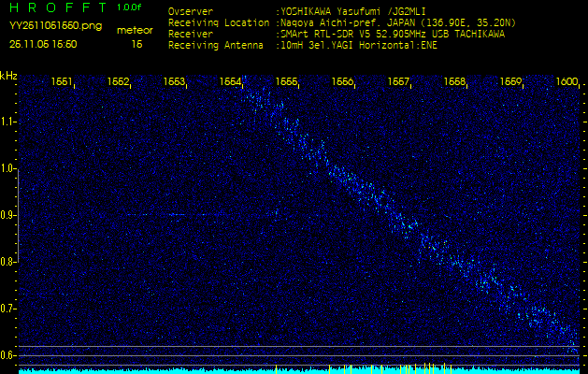588x374 pixels.
Task: Click the kHz axis unit label
Action: click(x=8, y=75)
